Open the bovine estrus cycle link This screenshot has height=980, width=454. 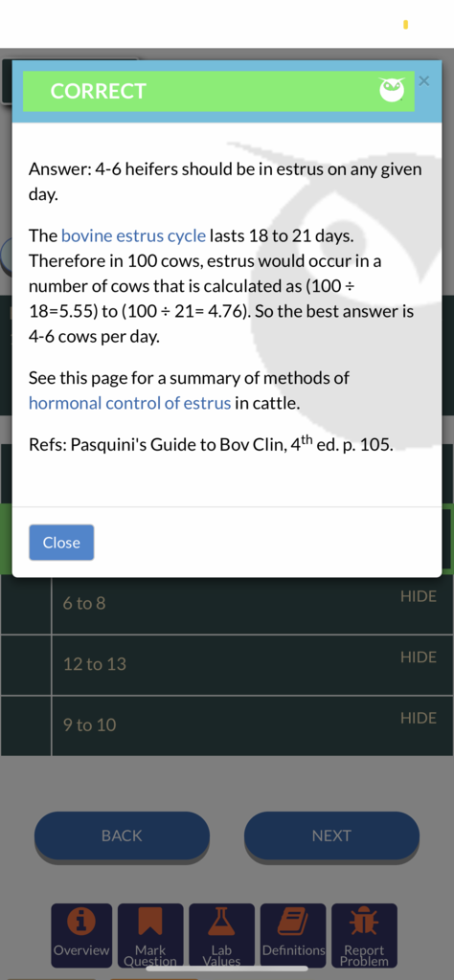(133, 236)
